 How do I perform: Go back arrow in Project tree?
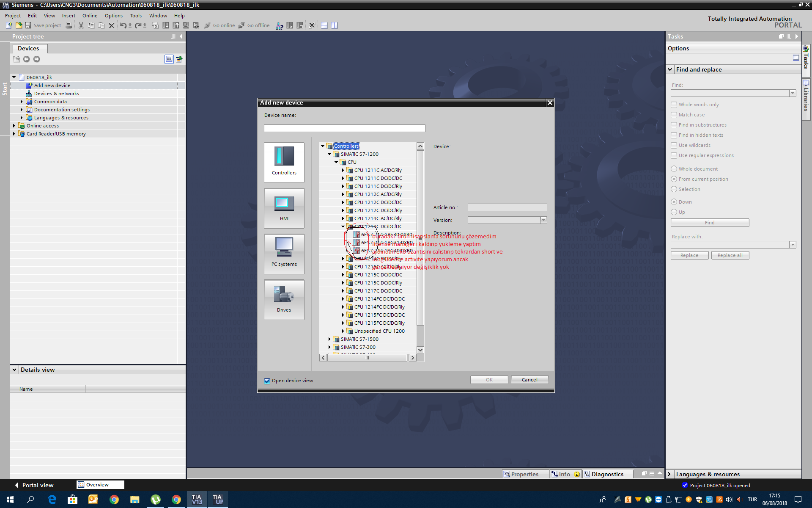(26, 59)
